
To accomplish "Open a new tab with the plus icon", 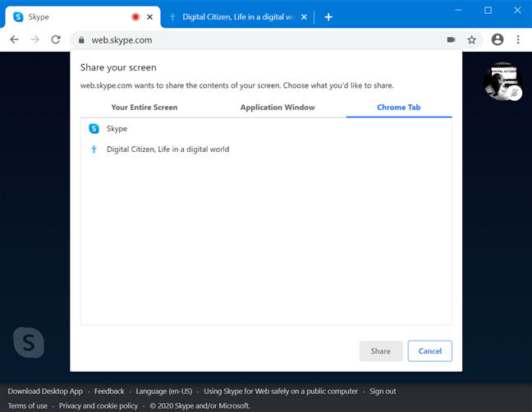I will coord(328,17).
